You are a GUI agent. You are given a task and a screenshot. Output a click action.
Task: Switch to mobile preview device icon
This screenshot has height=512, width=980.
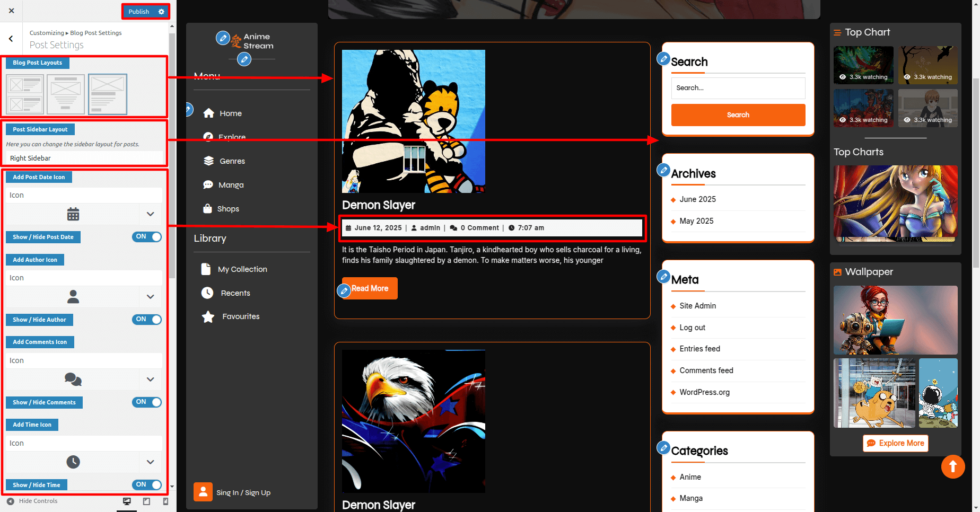click(165, 501)
